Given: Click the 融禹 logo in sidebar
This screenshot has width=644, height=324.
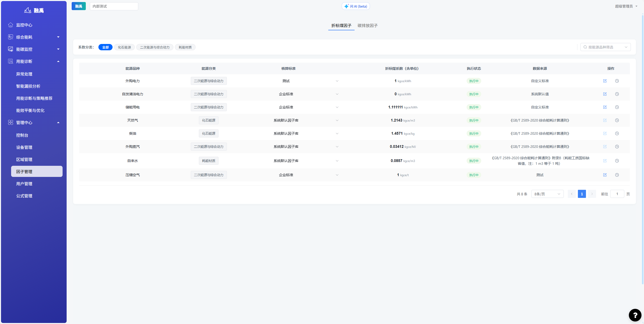Looking at the screenshot, I should pos(34,10).
